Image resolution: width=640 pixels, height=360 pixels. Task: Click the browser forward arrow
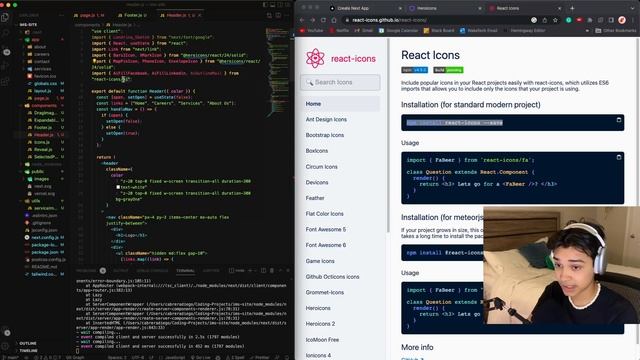click(313, 20)
